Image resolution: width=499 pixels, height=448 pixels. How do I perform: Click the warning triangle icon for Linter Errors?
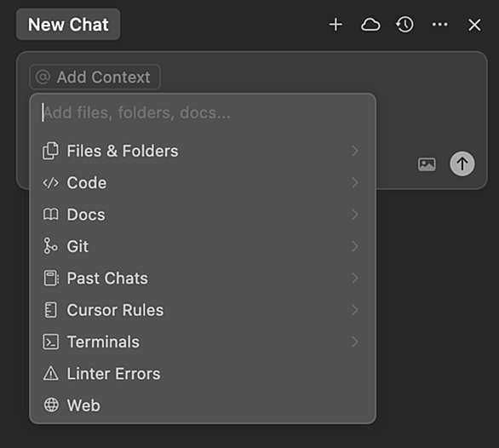pyautogui.click(x=51, y=373)
